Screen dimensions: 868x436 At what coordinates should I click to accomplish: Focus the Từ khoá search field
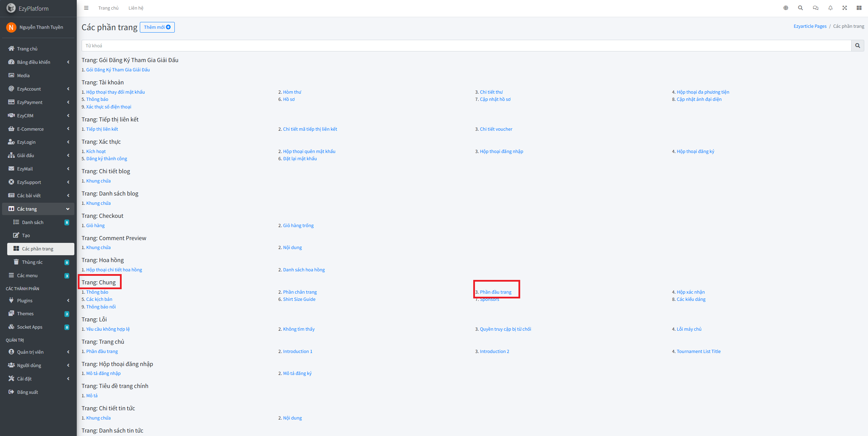466,46
